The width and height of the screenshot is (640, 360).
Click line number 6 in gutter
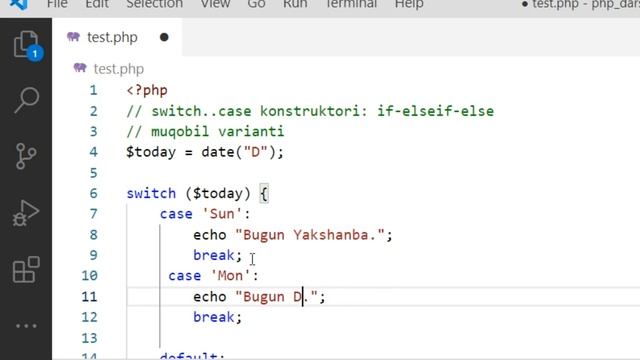tap(93, 193)
